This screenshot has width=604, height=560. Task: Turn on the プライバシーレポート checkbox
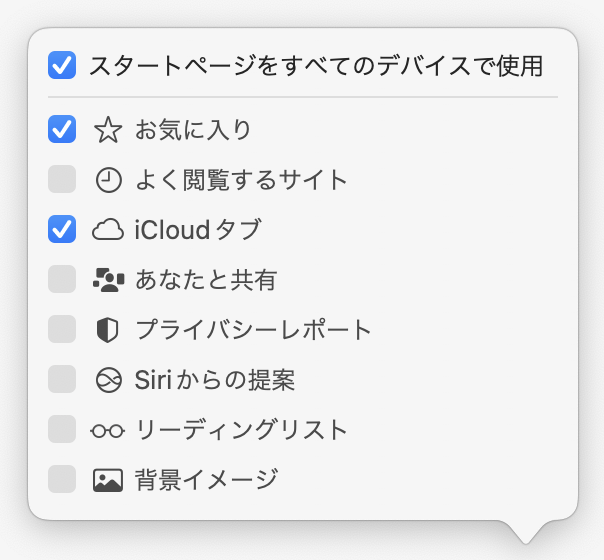62,329
